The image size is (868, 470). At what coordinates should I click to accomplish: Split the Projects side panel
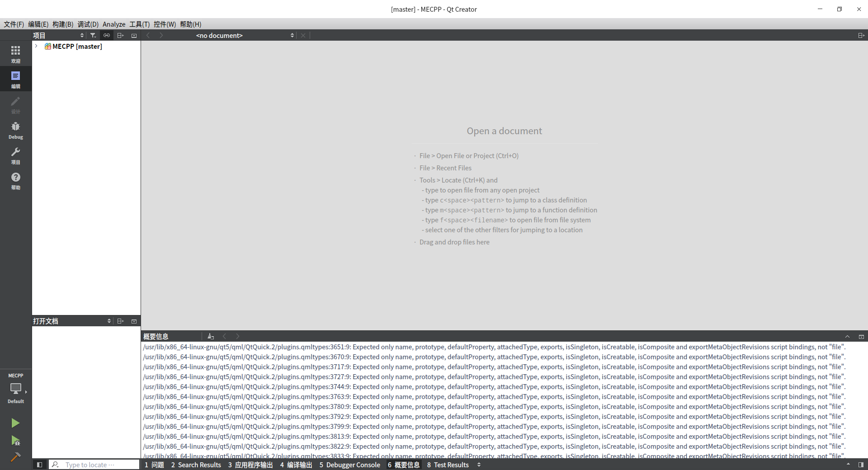(x=120, y=35)
